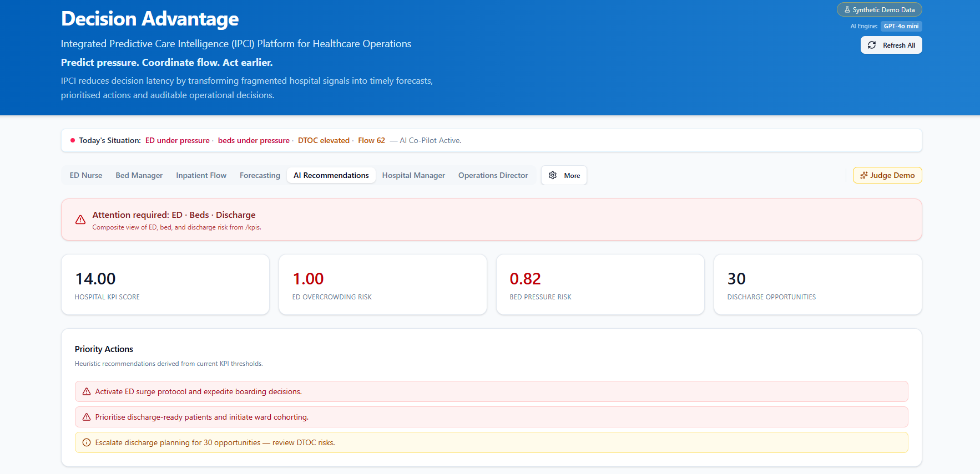Image resolution: width=980 pixels, height=474 pixels.
Task: Click the warning triangle in the Attention required banner
Action: pyautogui.click(x=80, y=220)
